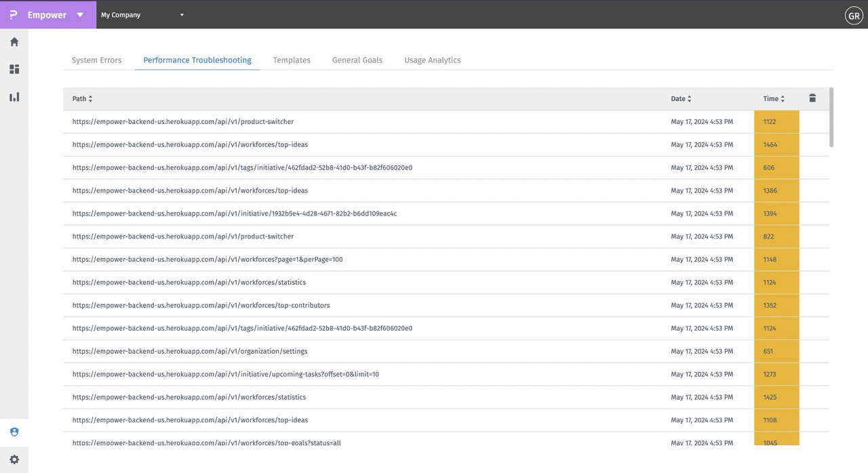Sort the table by Time column
868x473 pixels.
pyautogui.click(x=774, y=99)
